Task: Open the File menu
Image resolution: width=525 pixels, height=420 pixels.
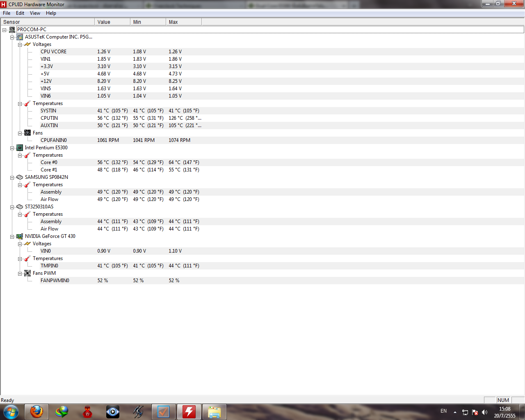Action: coord(7,13)
